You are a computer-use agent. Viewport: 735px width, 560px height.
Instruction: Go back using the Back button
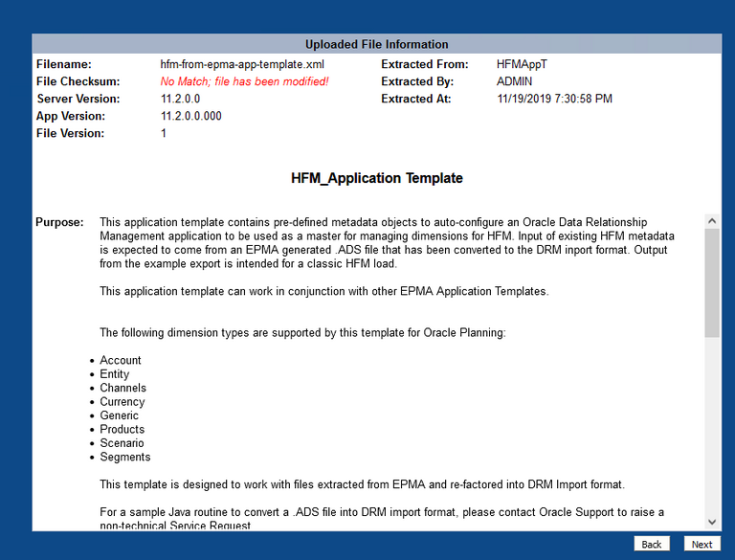point(652,544)
